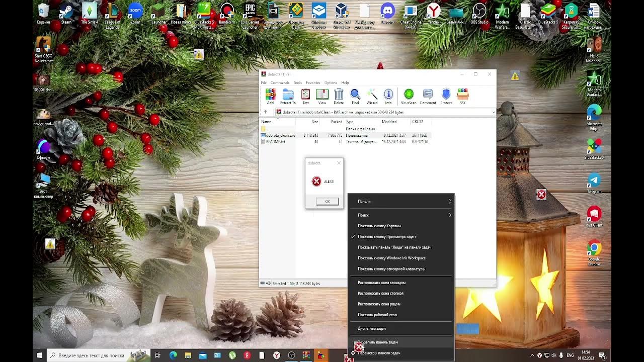This screenshot has width=644, height=362.
Task: Toggle Показать кнопку Windows Ink Workspace
Action: coord(401,258)
